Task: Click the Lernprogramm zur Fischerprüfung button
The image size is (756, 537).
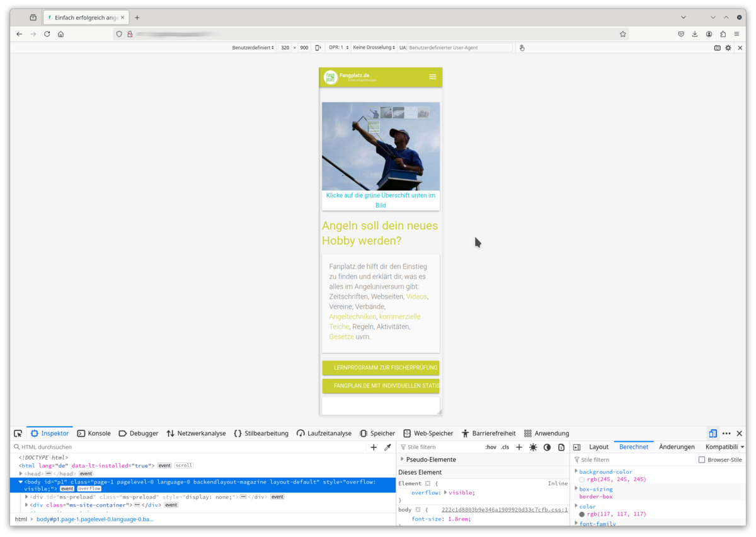Action: pyautogui.click(x=381, y=367)
